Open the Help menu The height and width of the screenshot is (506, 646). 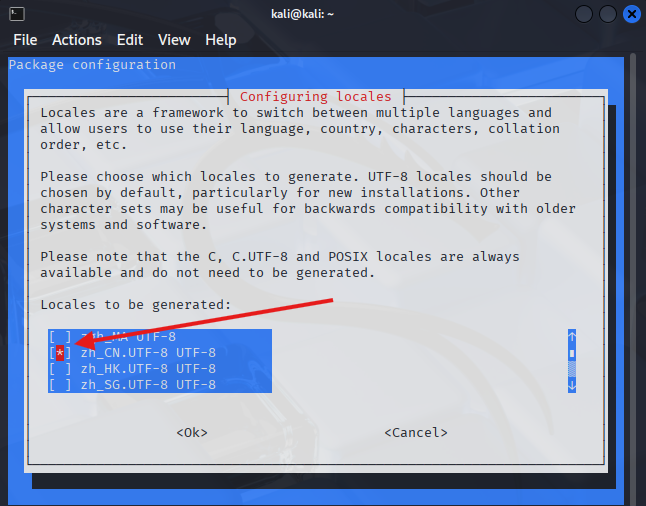[221, 40]
